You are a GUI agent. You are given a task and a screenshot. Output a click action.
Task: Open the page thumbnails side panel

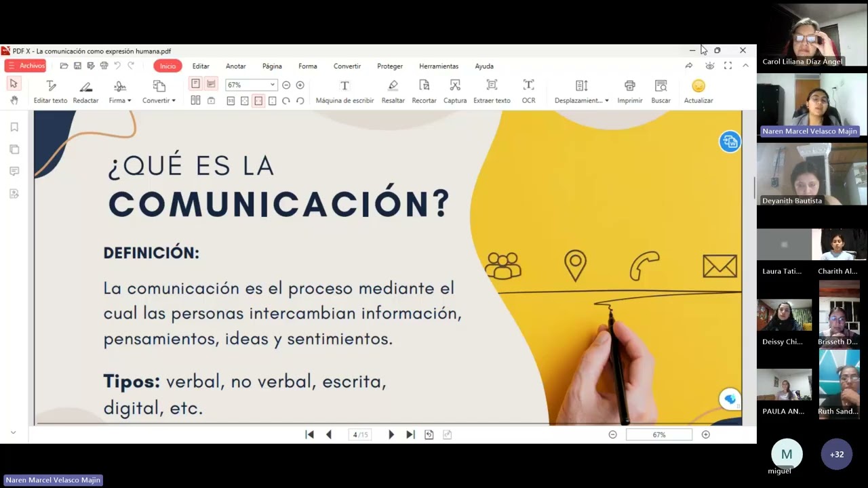[14, 149]
